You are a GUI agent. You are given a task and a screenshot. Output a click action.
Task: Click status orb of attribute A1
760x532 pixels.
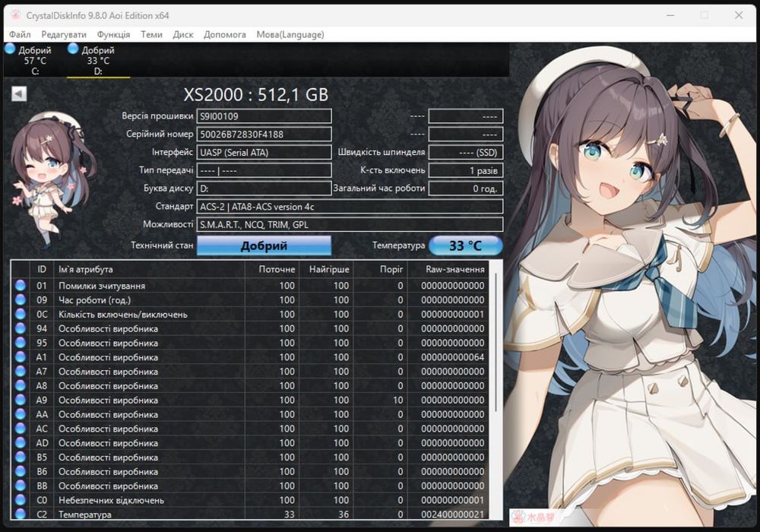[x=21, y=357]
